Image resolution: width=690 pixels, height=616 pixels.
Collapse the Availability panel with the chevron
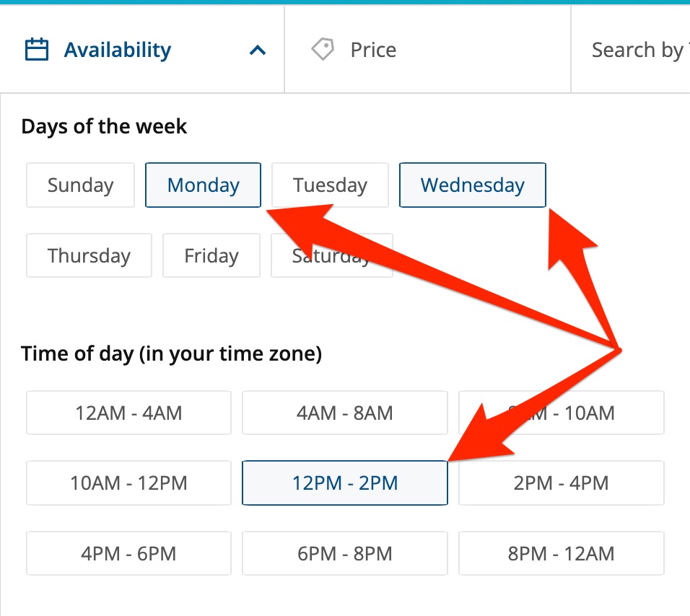258,50
